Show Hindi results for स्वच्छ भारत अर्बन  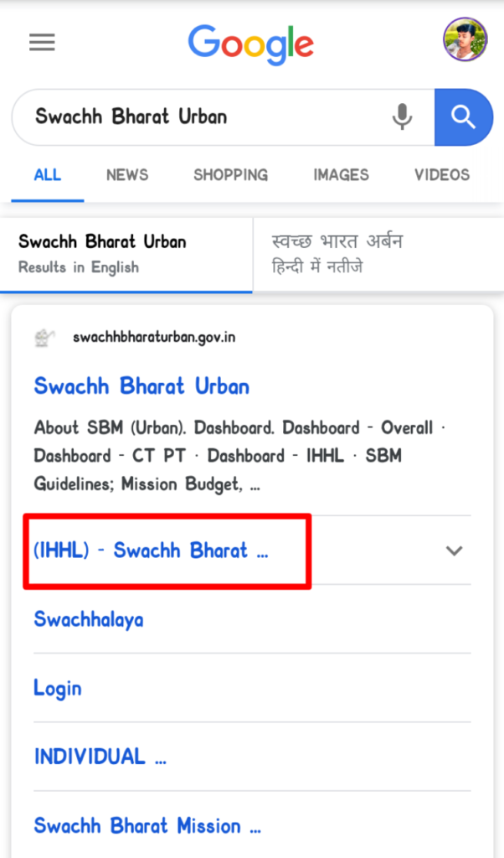click(378, 254)
